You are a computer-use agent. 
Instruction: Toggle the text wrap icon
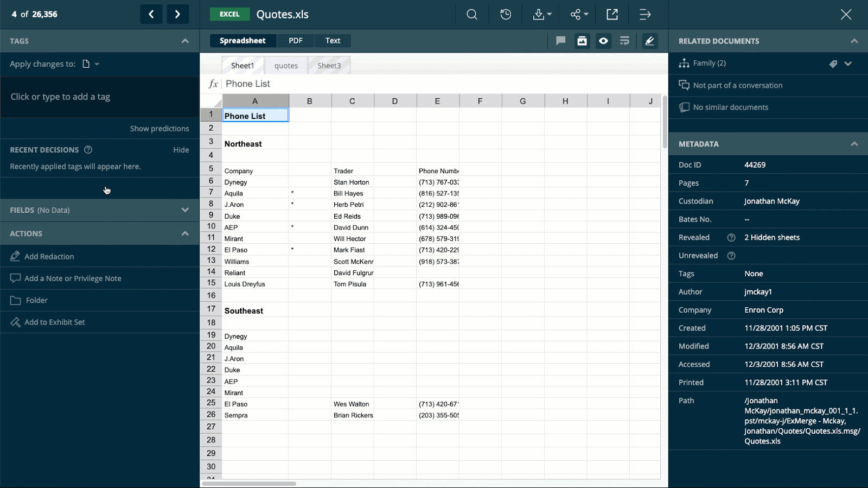pos(624,41)
